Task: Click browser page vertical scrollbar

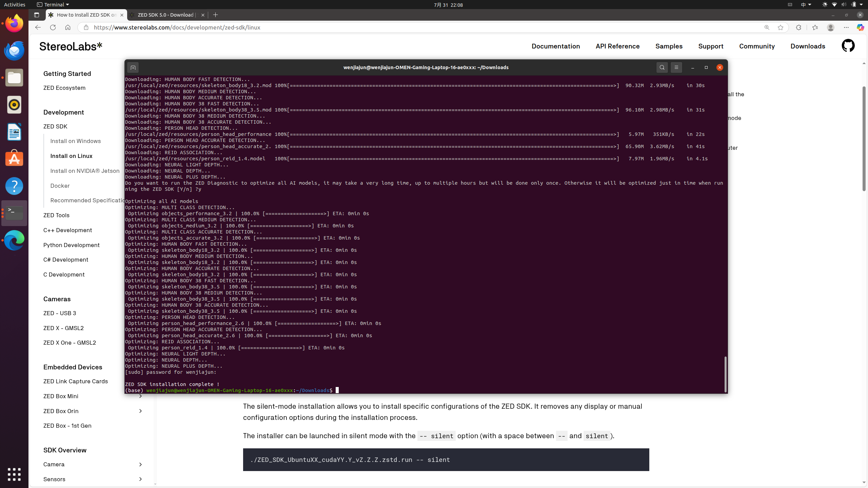Action: pos(864,139)
